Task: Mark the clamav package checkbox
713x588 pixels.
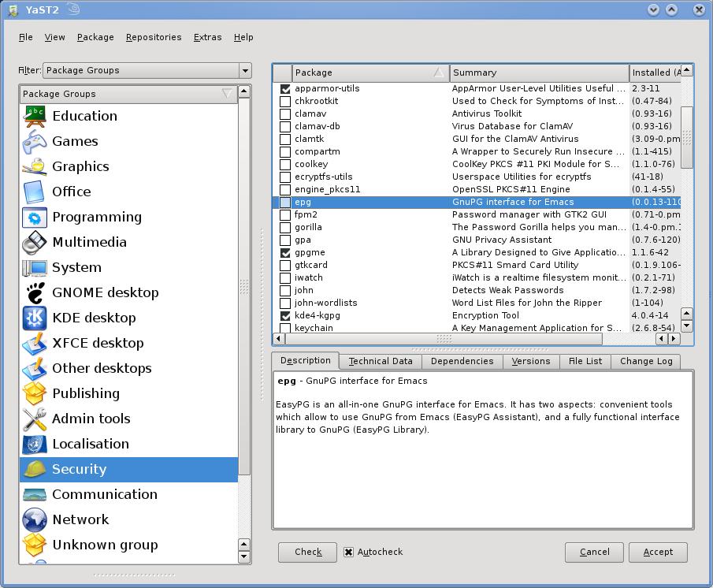Action: (285, 114)
